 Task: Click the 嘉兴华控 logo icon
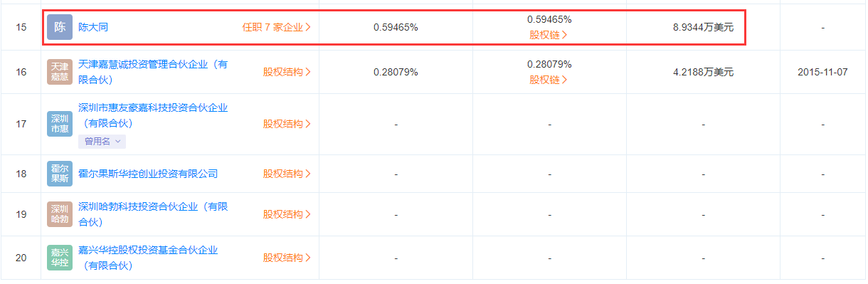(x=60, y=258)
